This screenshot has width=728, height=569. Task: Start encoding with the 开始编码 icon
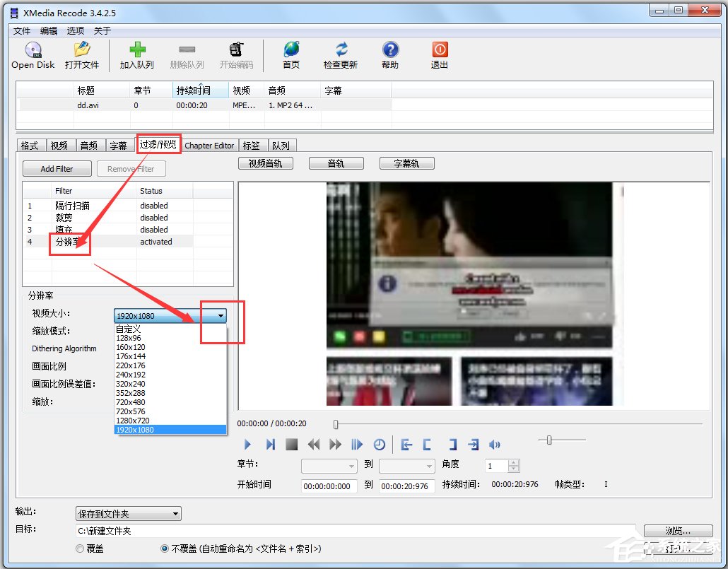[236, 55]
